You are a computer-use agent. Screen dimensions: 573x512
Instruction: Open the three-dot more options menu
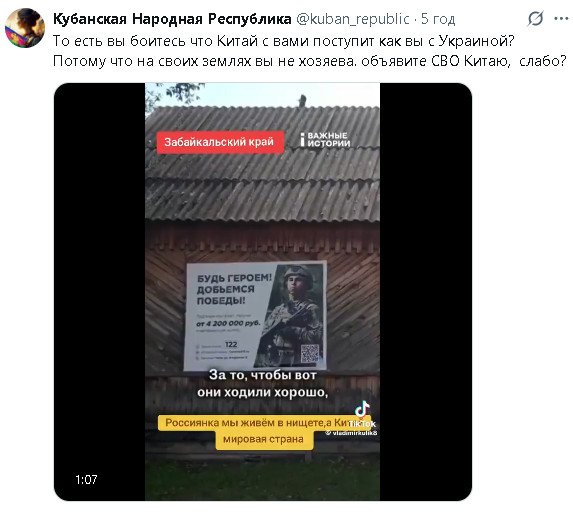[561, 18]
